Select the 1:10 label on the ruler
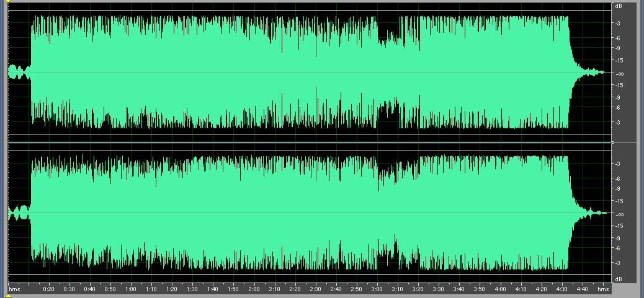Image resolution: width=644 pixels, height=298 pixels. pos(151,289)
